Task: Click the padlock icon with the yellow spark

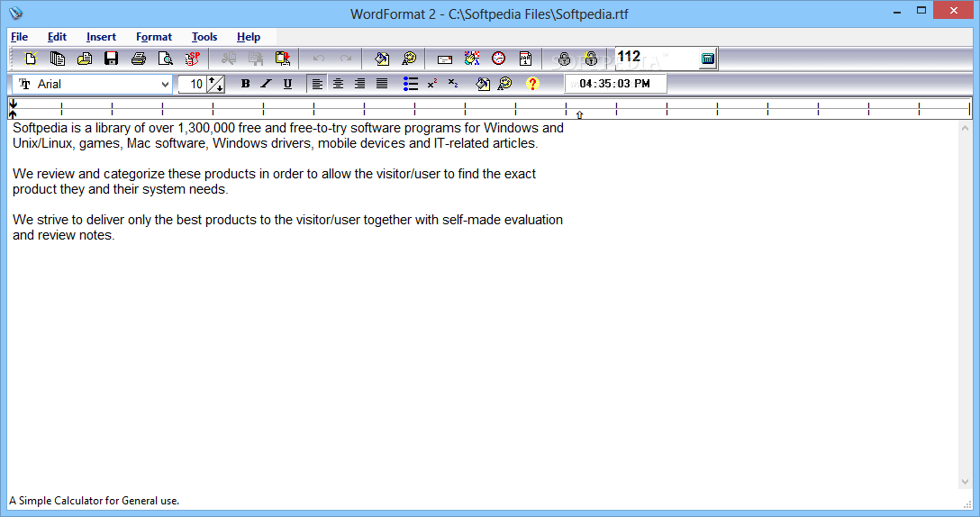Action: point(590,59)
